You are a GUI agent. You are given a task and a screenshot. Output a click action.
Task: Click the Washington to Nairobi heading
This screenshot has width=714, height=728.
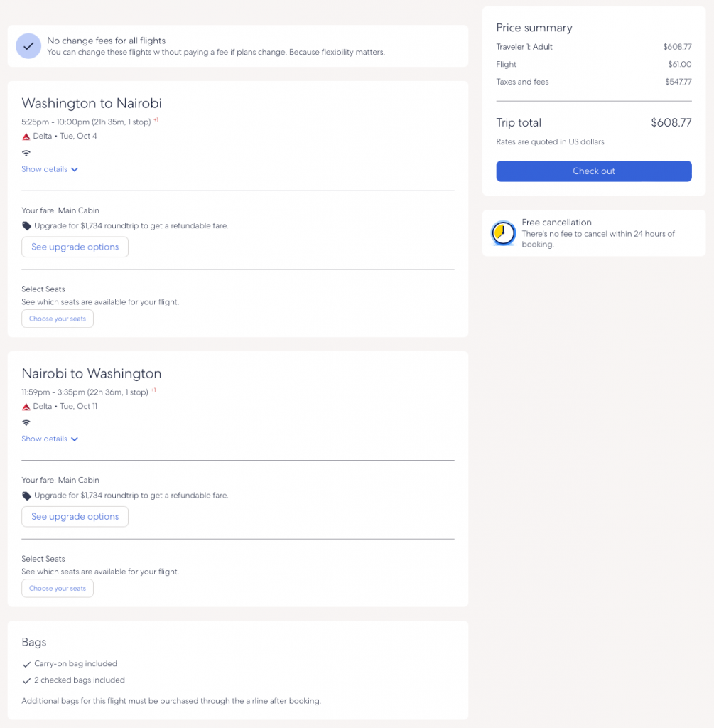[x=92, y=104]
